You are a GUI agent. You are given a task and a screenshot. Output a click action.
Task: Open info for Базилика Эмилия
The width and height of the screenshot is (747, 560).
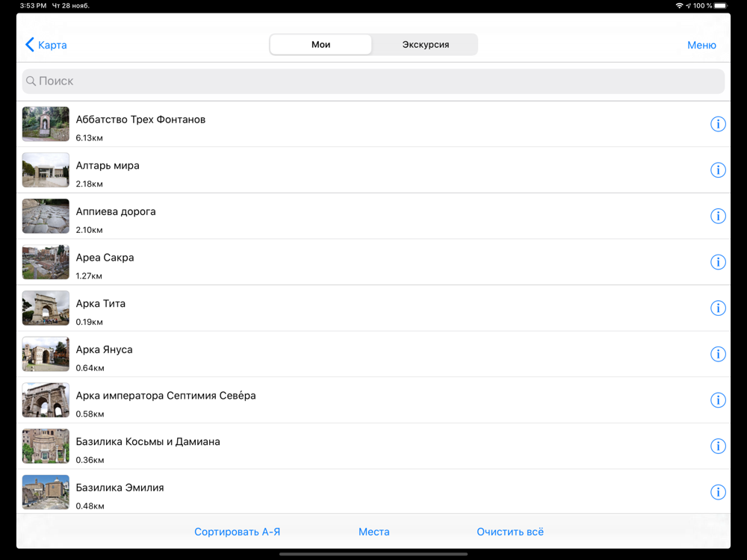pos(718,492)
